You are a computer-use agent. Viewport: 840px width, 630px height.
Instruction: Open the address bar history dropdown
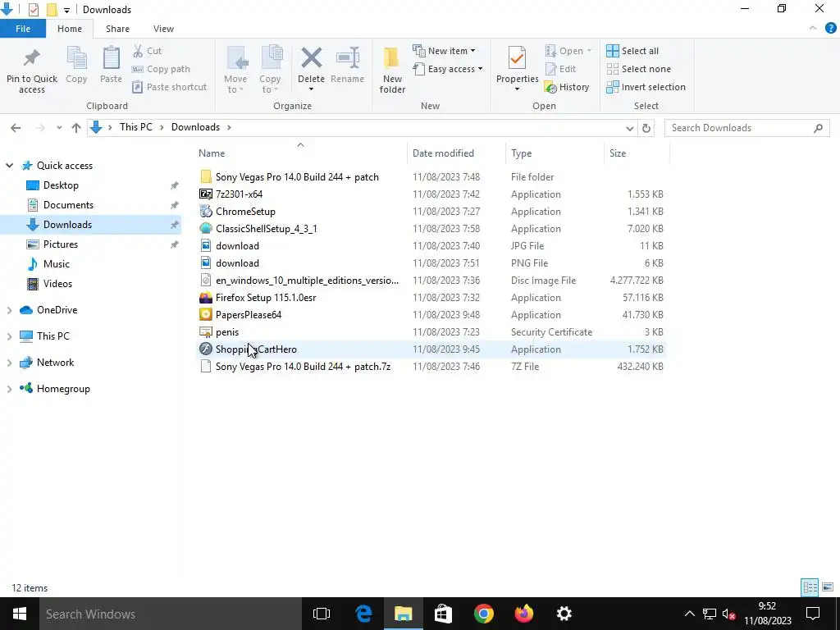[629, 128]
